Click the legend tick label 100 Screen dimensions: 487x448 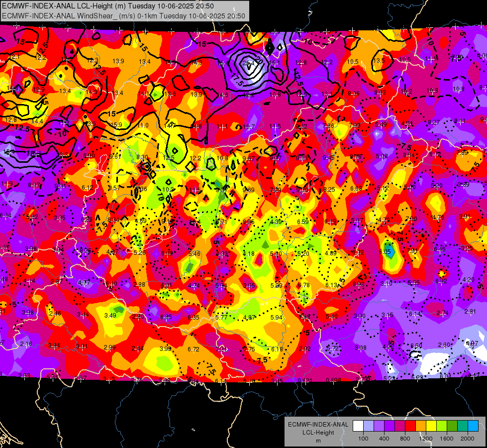coord(363,439)
